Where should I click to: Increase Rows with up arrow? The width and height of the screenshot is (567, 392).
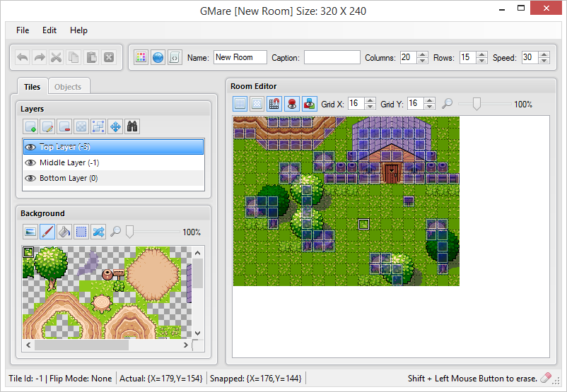[481, 54]
